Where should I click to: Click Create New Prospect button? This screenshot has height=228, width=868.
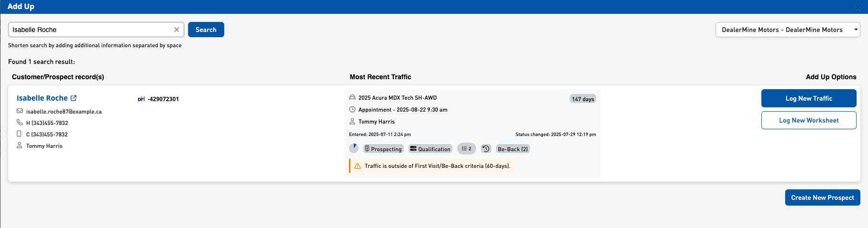(x=822, y=197)
